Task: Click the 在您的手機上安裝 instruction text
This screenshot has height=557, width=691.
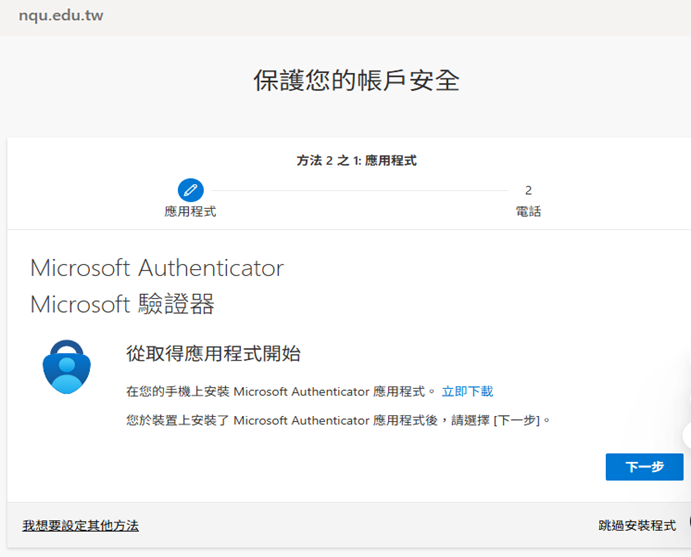Action: 280,391
